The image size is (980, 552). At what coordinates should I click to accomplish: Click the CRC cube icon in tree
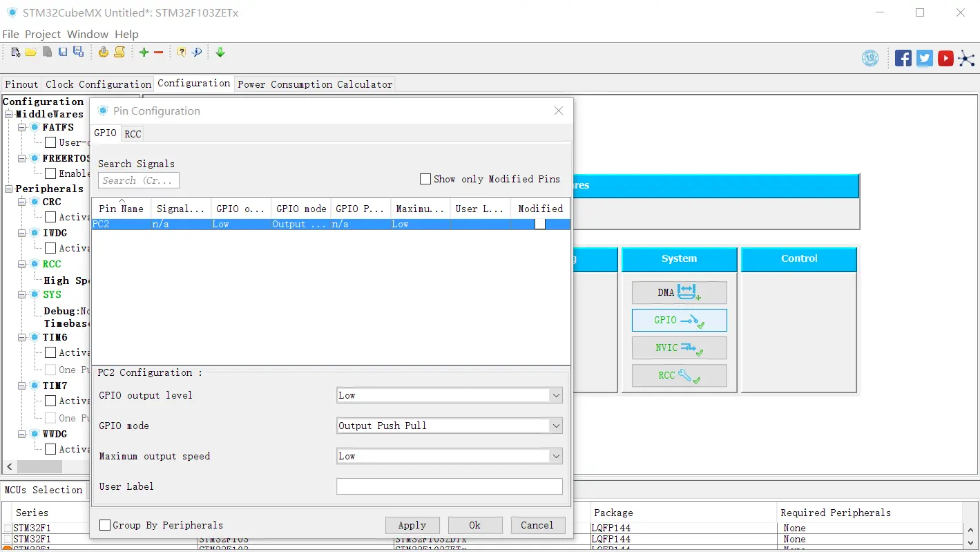pos(35,202)
